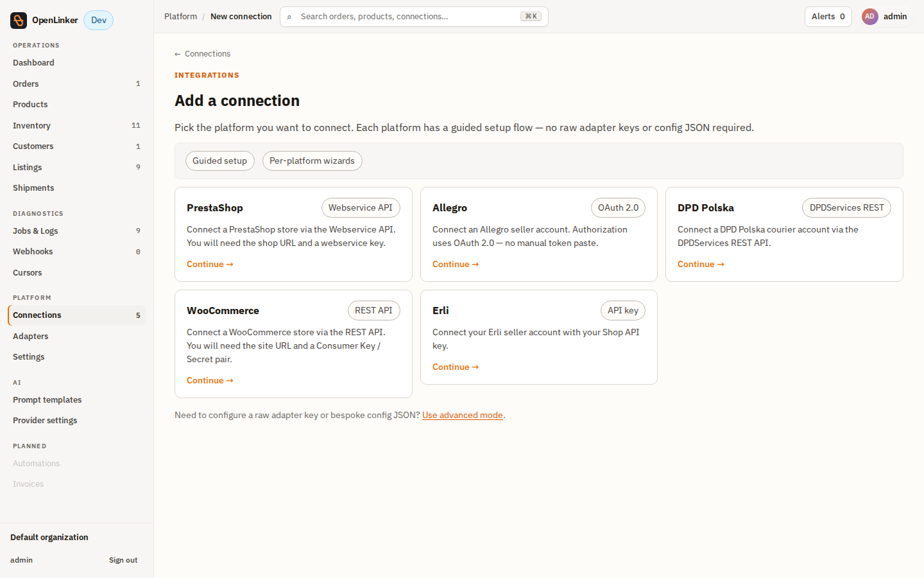
Task: Go back via the Connections arrow link
Action: [x=202, y=54]
